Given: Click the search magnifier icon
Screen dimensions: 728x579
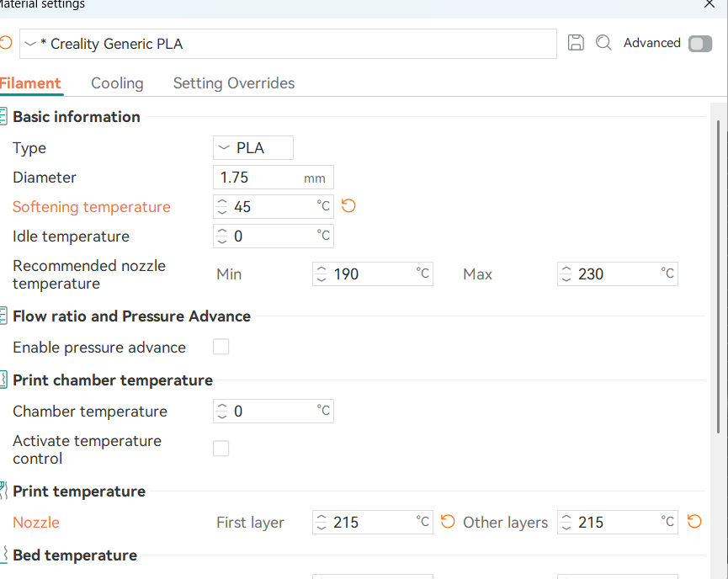Looking at the screenshot, I should (x=603, y=43).
